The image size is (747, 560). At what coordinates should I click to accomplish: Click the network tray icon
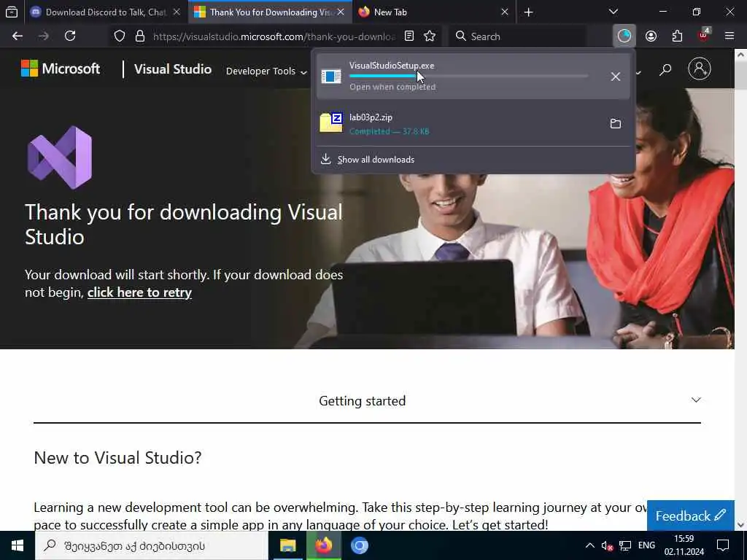(625, 545)
